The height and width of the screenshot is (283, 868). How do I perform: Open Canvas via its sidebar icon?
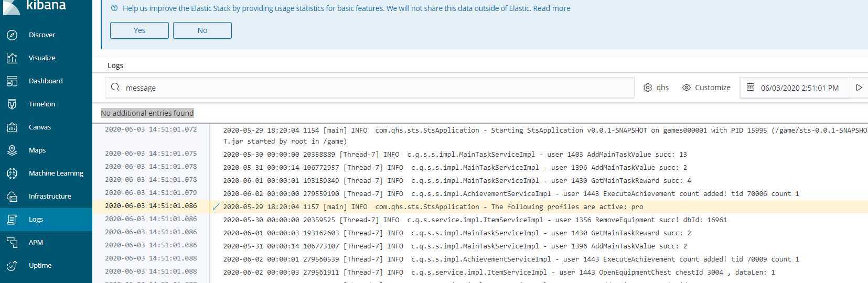pos(12,127)
